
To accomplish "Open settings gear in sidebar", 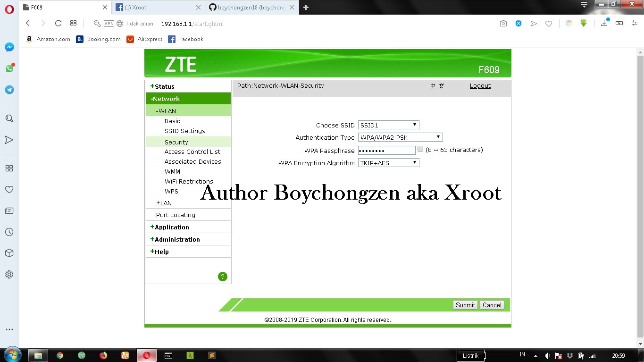I will (9, 274).
